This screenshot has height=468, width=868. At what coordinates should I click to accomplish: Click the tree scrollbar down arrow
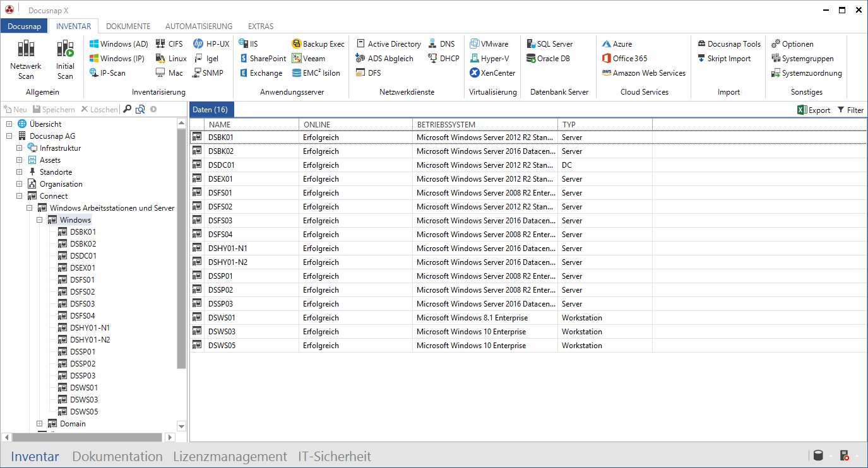pyautogui.click(x=182, y=426)
